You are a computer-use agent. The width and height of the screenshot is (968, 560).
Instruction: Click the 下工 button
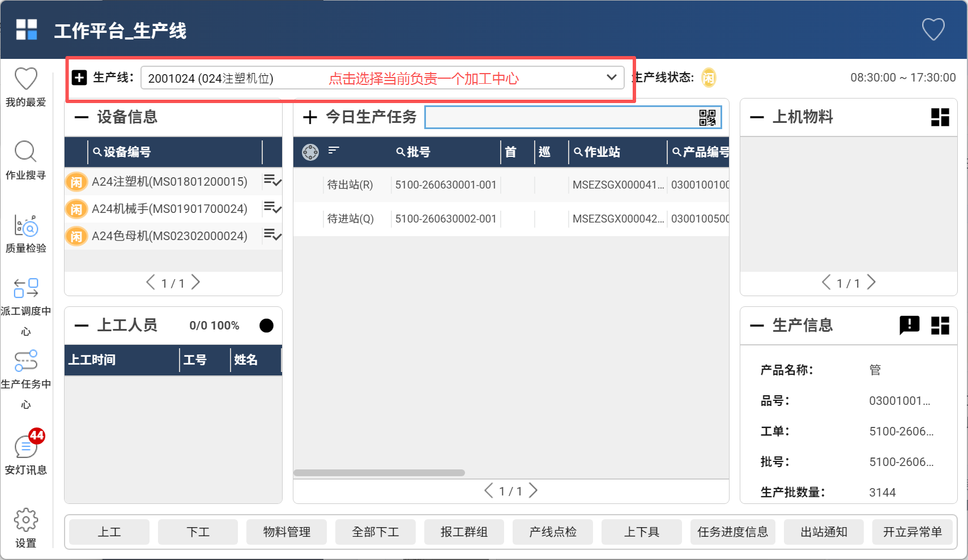coord(198,532)
